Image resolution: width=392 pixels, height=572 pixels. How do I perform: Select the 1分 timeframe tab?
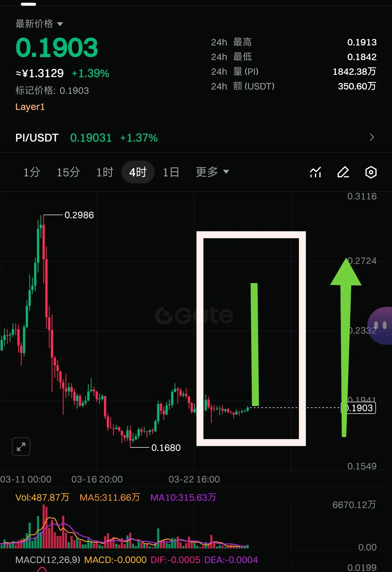32,172
